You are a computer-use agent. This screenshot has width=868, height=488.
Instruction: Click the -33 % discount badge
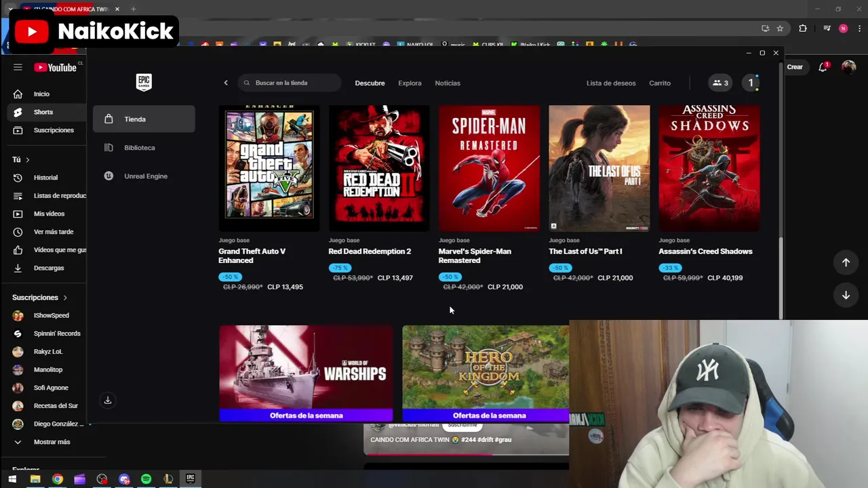point(670,268)
